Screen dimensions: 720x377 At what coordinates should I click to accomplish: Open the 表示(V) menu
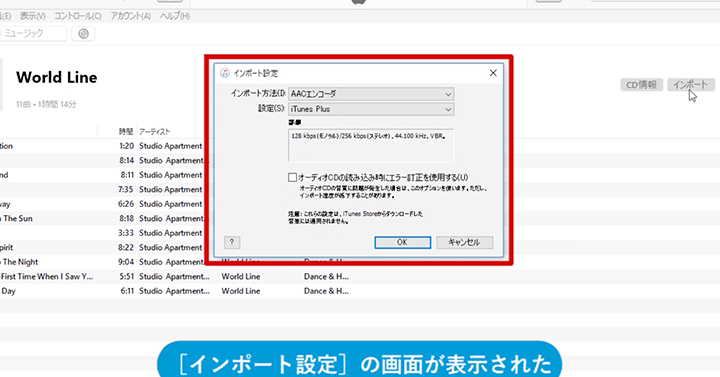[x=32, y=16]
